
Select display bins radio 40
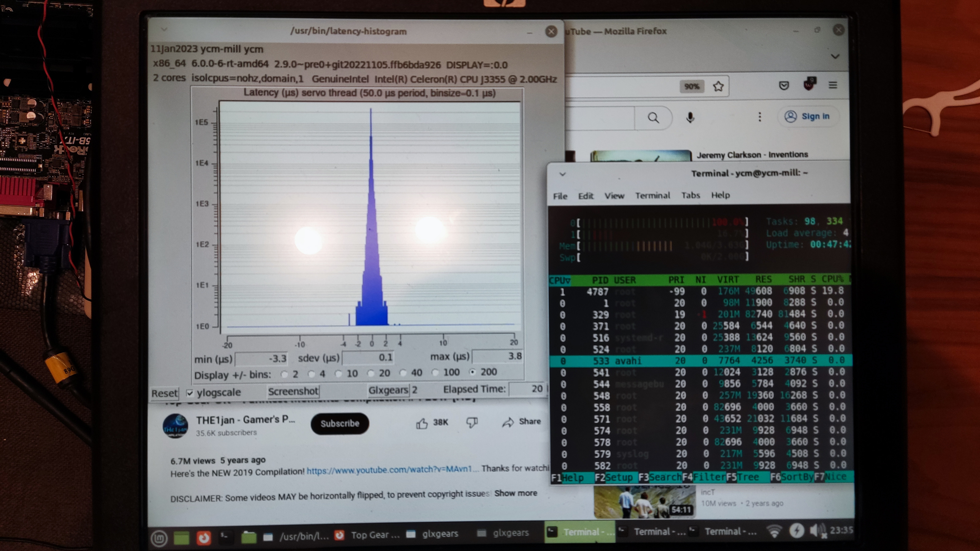[403, 373]
